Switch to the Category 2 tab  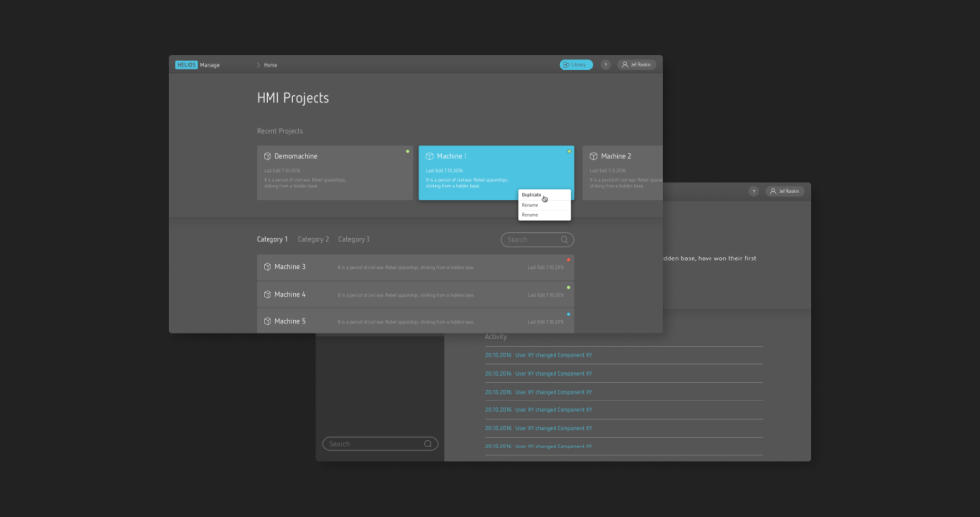314,239
